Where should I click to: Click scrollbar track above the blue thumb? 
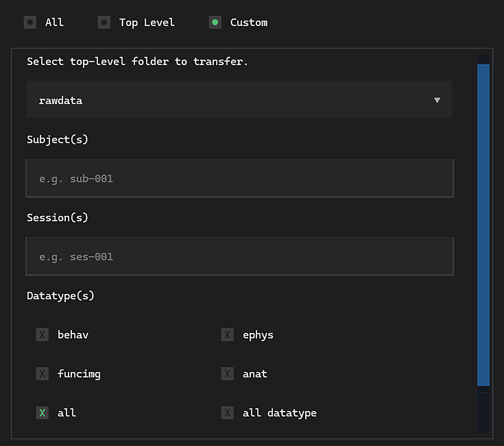pyautogui.click(x=483, y=59)
